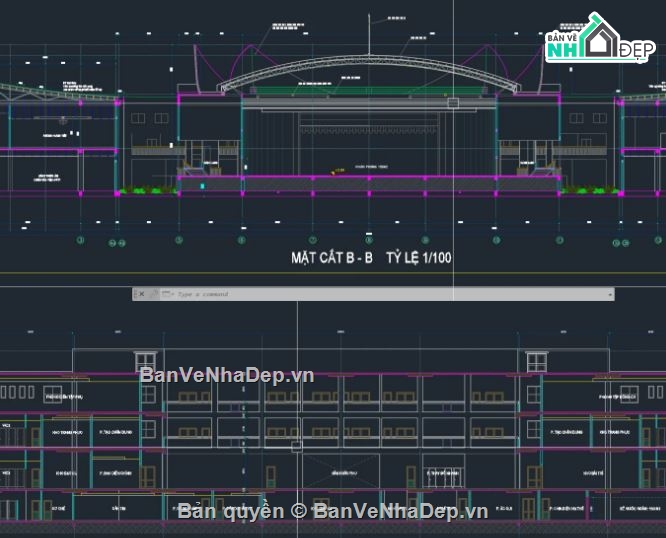Select the left rooftop dormer window in elevation
This screenshot has width=666, height=538.
coord(145,362)
